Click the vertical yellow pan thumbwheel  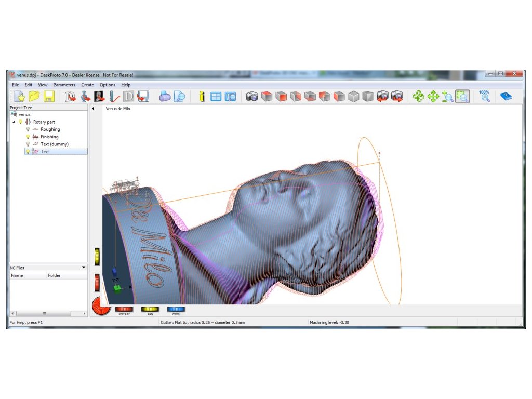coord(97,257)
